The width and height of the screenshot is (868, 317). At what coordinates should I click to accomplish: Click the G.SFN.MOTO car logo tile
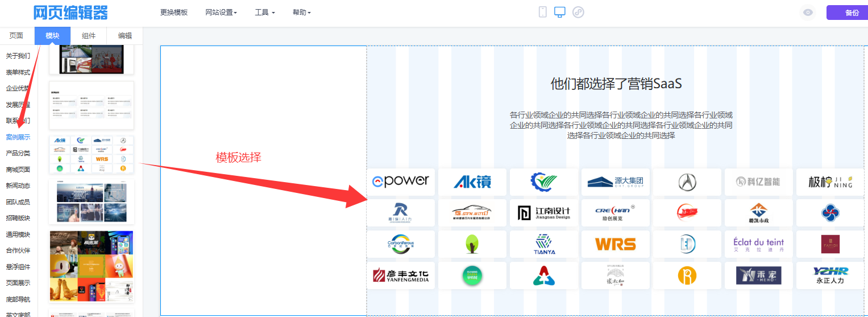(472, 213)
